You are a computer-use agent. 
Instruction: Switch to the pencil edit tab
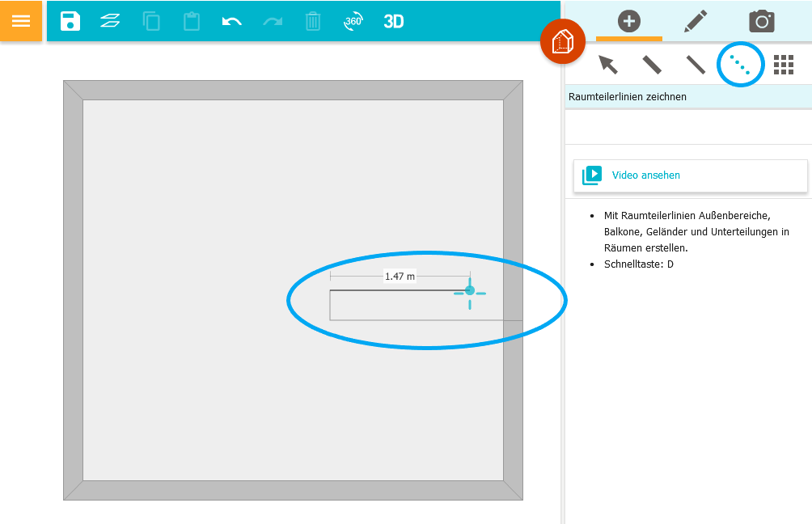(x=696, y=21)
